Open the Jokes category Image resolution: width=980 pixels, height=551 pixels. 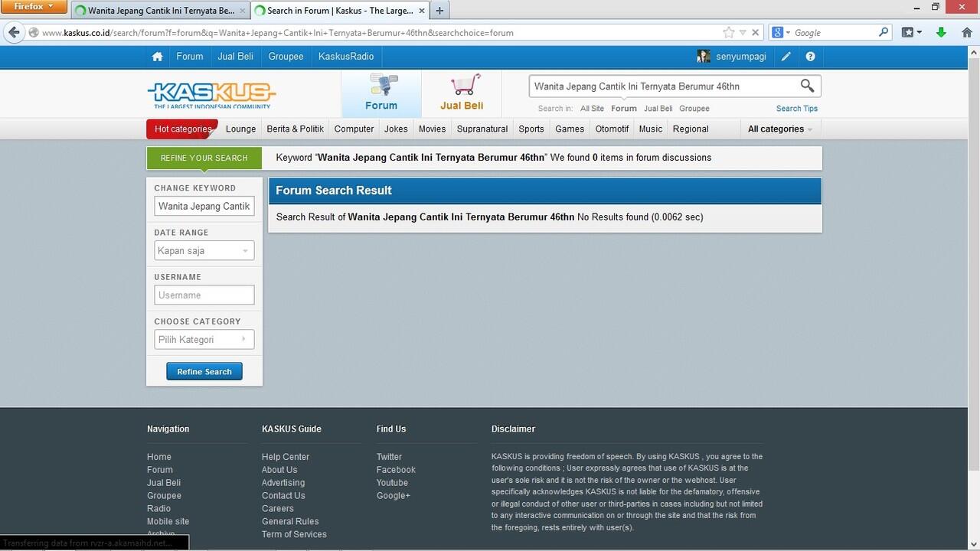pos(396,129)
